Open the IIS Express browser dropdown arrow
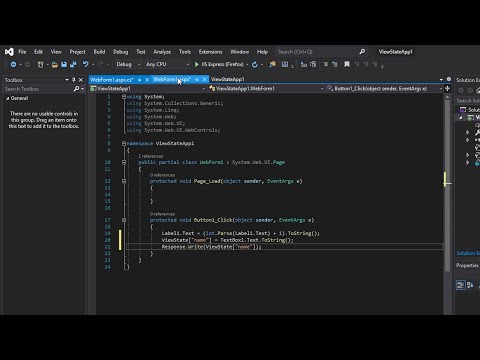480x360 pixels. click(247, 64)
